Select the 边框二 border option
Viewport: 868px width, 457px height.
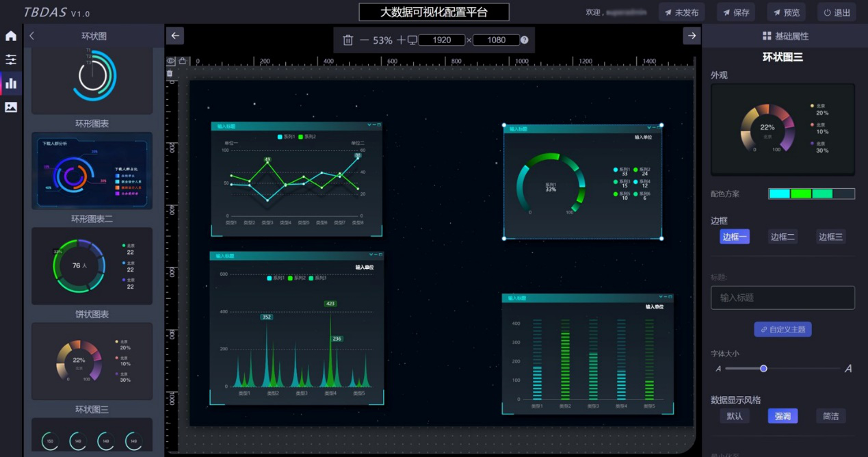pos(782,237)
